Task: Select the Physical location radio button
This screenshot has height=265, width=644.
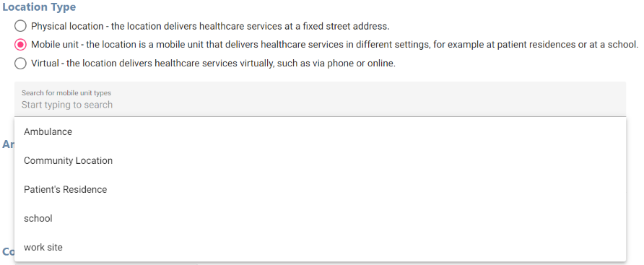Action: [20, 26]
